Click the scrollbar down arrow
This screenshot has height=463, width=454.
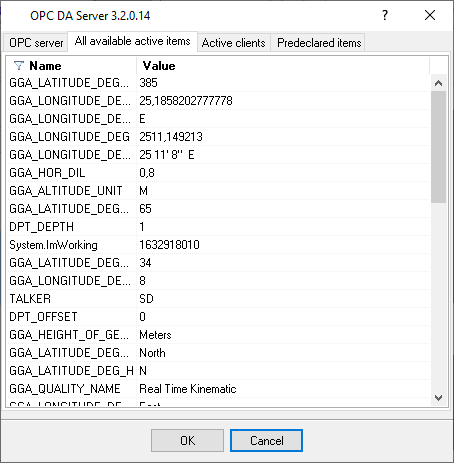pyautogui.click(x=438, y=397)
